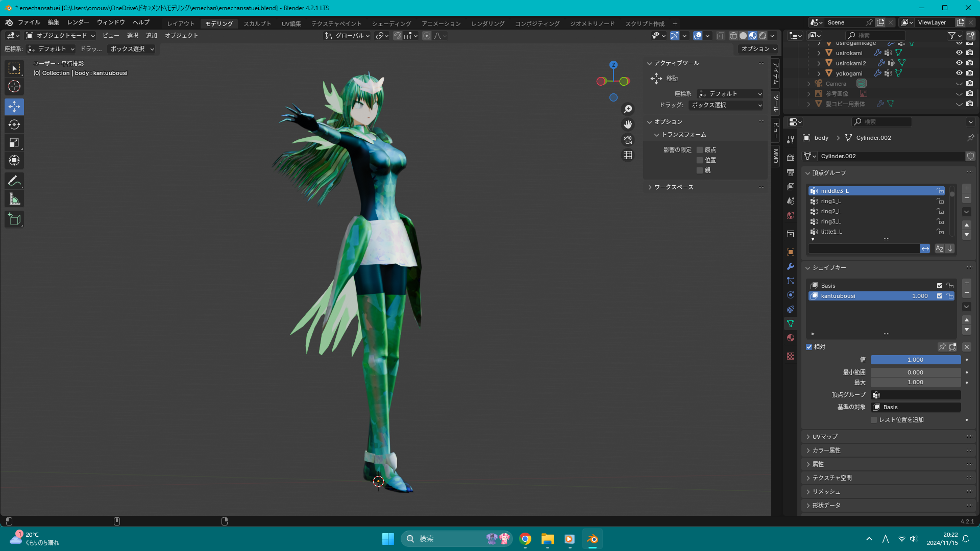The image size is (980, 551).
Task: Enable parent checkbox under affect only
Action: pyautogui.click(x=700, y=170)
